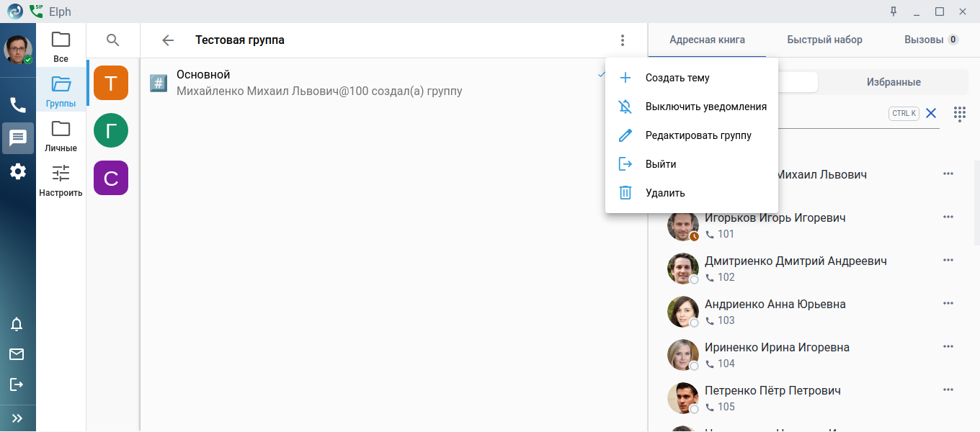Open more options for Петренко Пётр Петрович
The height and width of the screenshot is (432, 980).
948,390
